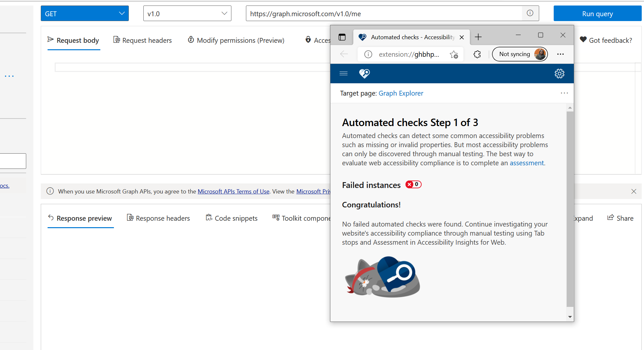Select the Response preview tab
This screenshot has height=350, width=644.
(x=80, y=218)
